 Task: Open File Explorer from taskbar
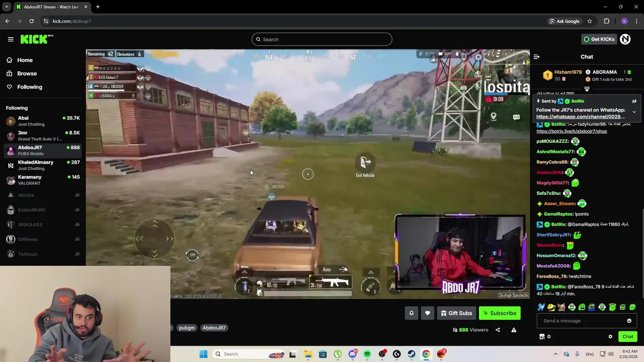point(308,354)
